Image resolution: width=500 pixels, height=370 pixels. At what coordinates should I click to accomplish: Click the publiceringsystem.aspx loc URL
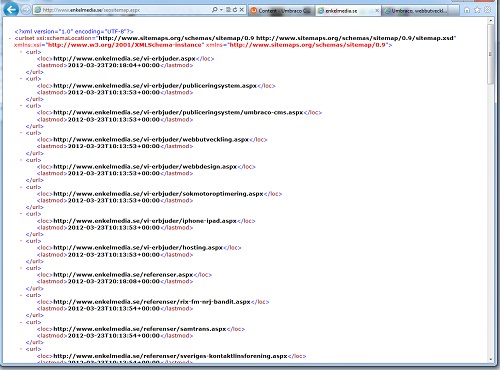pos(155,86)
